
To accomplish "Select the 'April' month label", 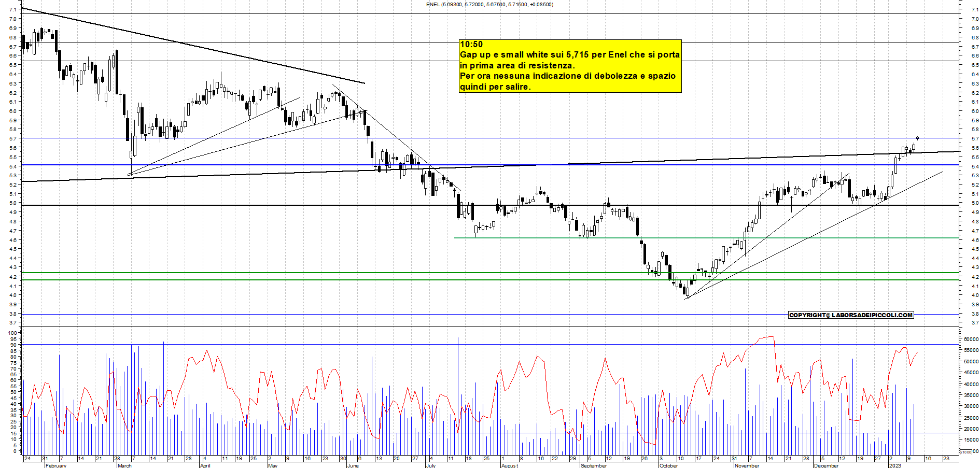I will pyautogui.click(x=205, y=465).
